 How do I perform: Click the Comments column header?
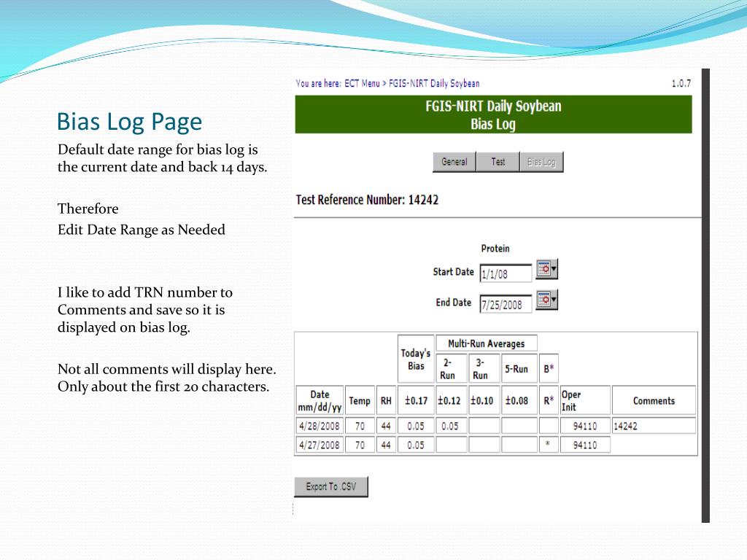click(x=654, y=400)
